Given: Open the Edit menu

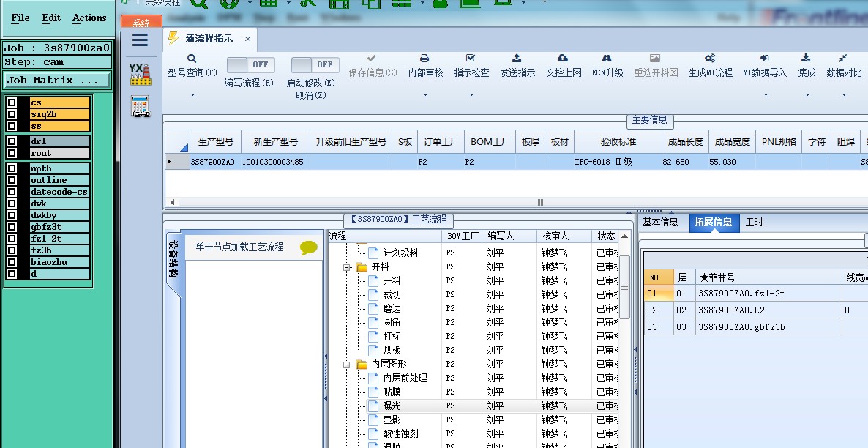Looking at the screenshot, I should point(51,18).
